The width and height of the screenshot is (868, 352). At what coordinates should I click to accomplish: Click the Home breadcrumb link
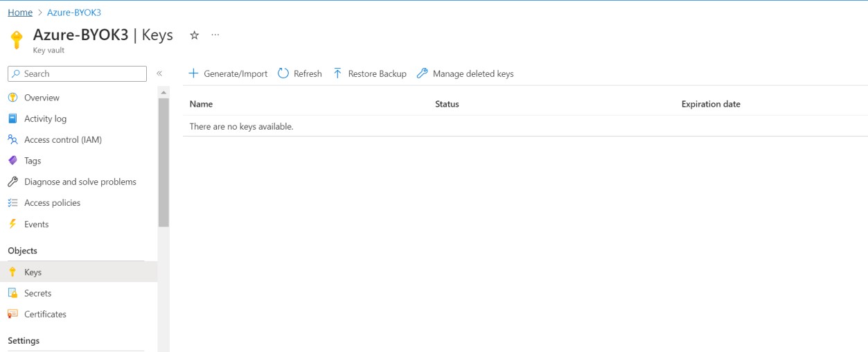20,12
